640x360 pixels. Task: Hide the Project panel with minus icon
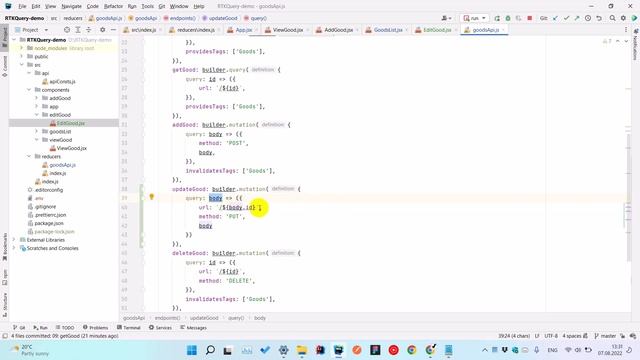tap(113, 30)
